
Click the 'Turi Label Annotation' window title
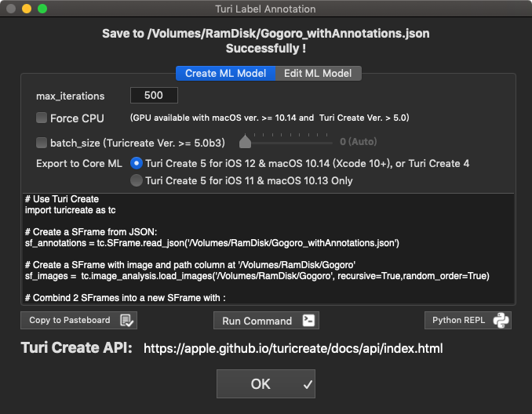265,9
